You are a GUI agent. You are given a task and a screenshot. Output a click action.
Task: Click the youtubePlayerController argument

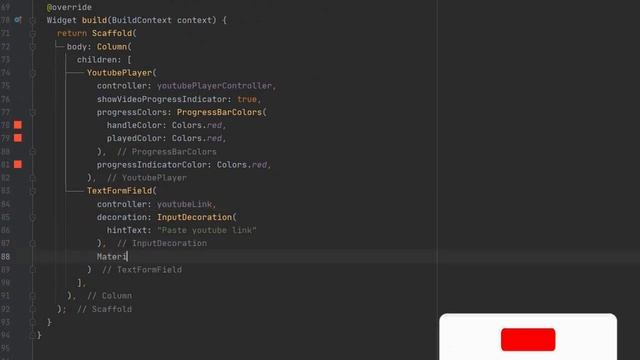214,86
